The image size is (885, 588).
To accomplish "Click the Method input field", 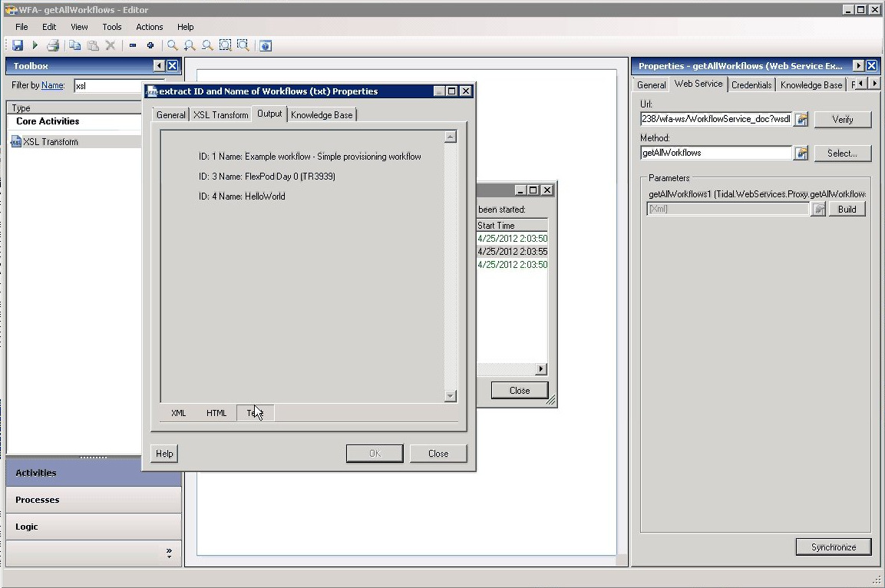I will pos(716,153).
